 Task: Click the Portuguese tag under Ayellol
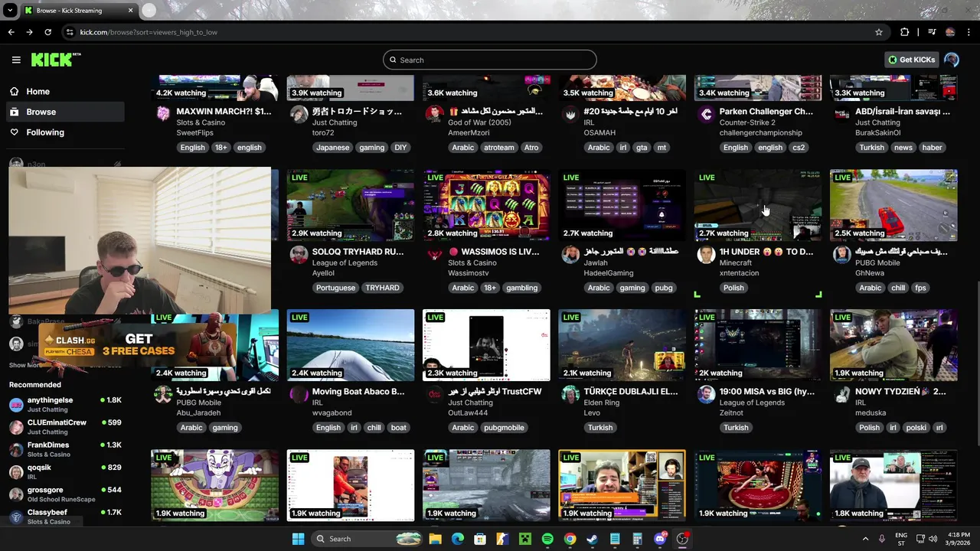(335, 288)
